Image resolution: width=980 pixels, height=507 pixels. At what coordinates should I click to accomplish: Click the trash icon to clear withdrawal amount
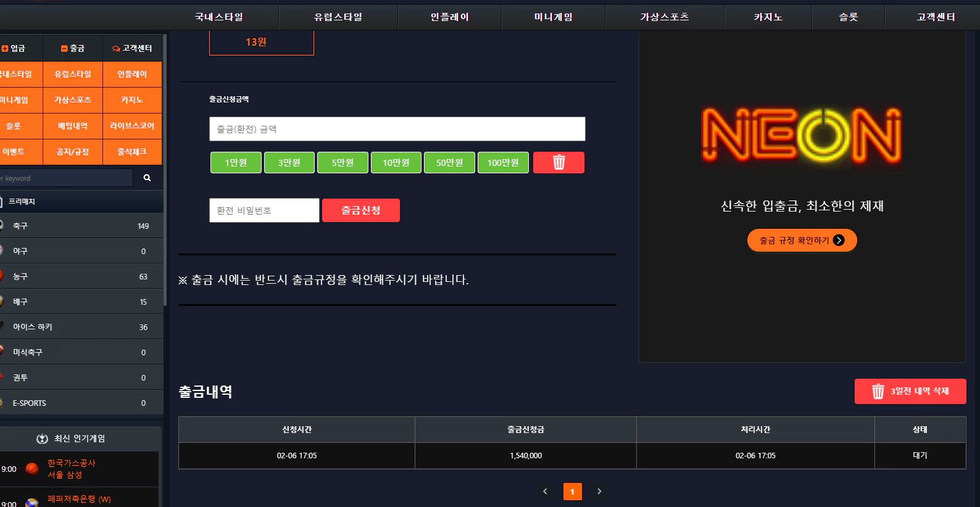[x=559, y=163]
